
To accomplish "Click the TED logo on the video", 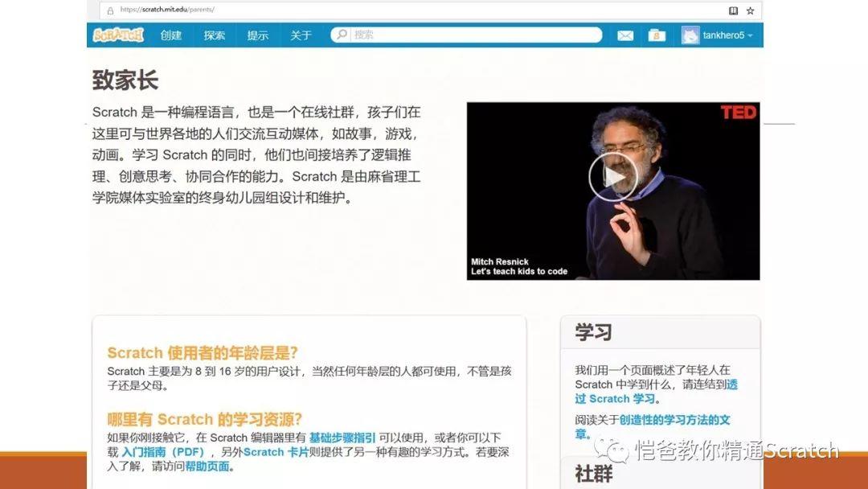I will point(739,113).
